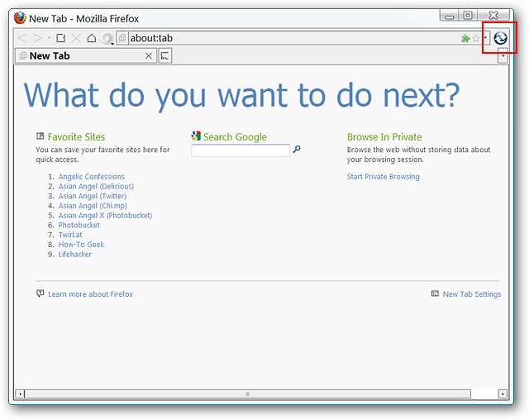Open Asian Angel (Delicious) link
Screen dimensions: 529x420
[x=96, y=186]
